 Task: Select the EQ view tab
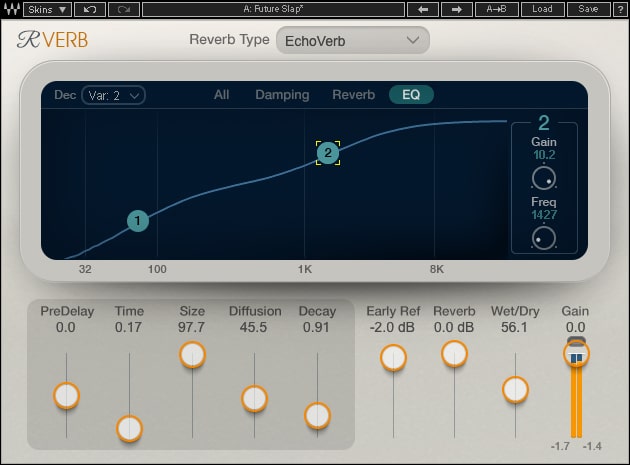click(411, 95)
